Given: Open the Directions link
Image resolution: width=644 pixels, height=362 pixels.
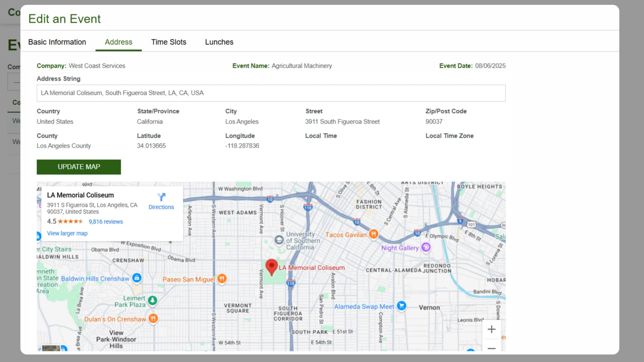Looking at the screenshot, I should coord(161,207).
